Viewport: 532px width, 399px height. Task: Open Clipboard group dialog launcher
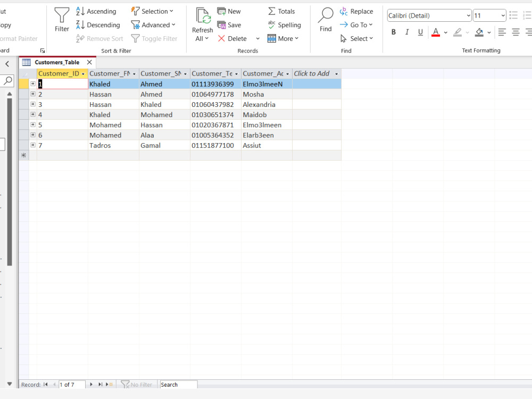pos(43,51)
